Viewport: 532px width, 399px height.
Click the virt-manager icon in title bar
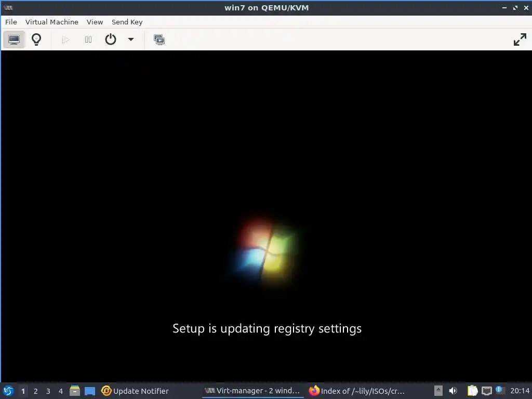click(x=8, y=7)
